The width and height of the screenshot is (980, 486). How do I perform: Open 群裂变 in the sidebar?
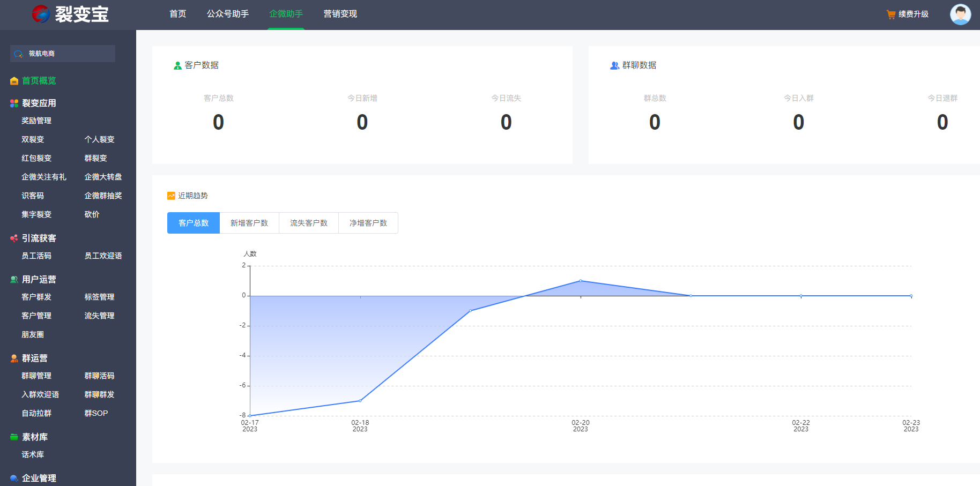tap(96, 159)
